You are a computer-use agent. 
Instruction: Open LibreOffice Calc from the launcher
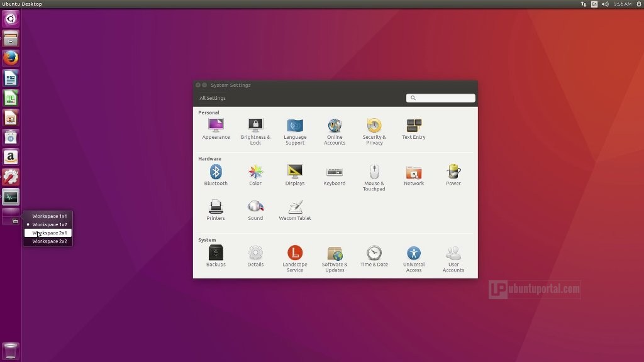pos(11,98)
